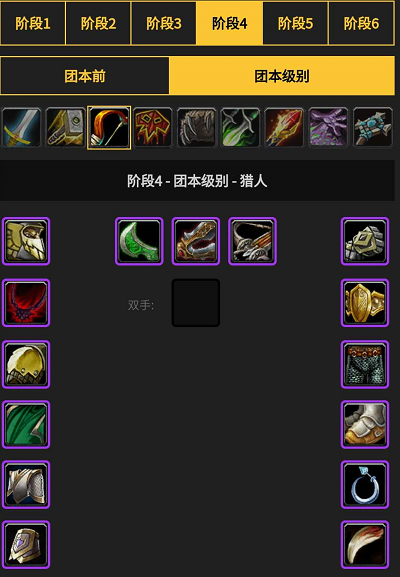This screenshot has height=577, width=400.
Task: Open the green curved blade weapon slot
Action: [139, 241]
